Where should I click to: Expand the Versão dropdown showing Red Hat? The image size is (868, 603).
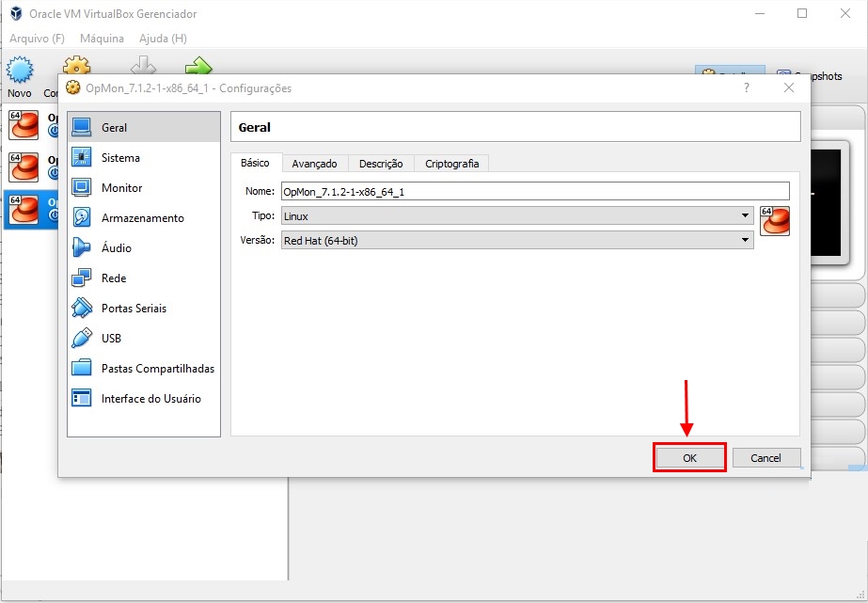click(517, 240)
